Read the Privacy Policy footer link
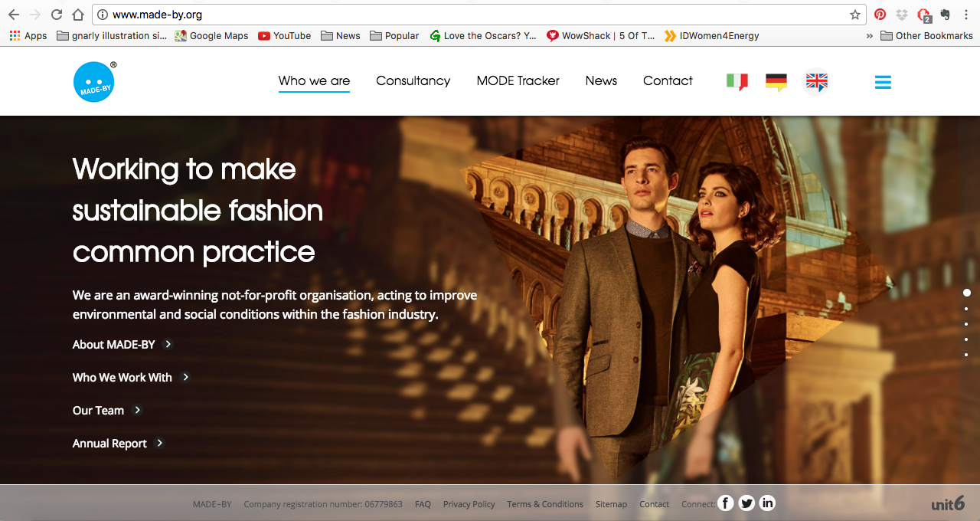The image size is (980, 521). (x=469, y=504)
